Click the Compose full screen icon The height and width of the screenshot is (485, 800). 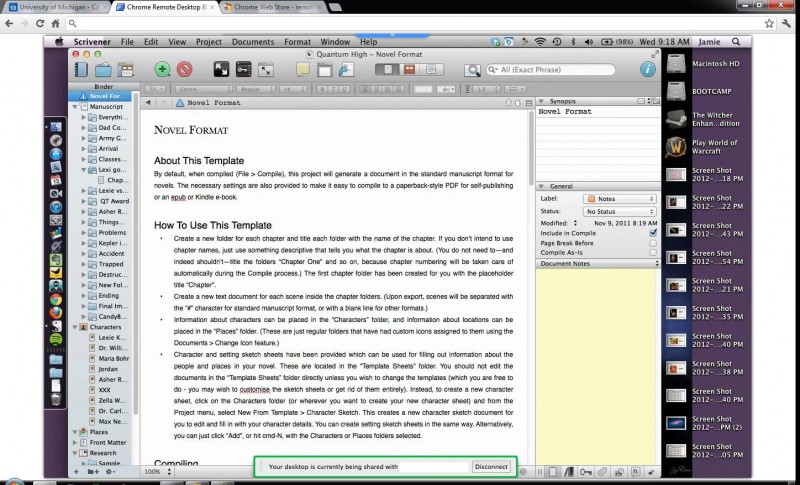pyautogui.click(x=221, y=69)
